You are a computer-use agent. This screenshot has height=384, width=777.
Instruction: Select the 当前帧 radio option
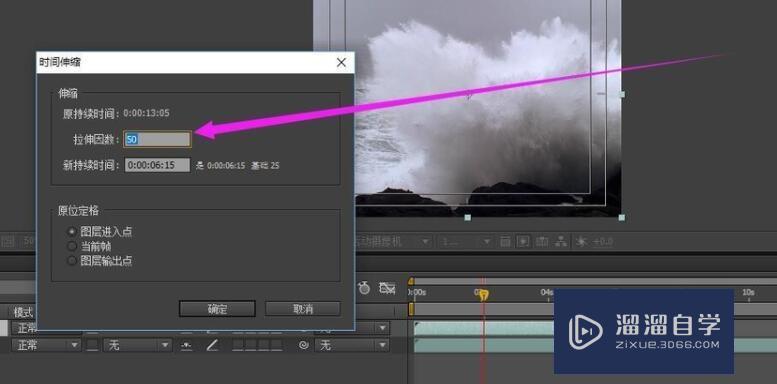pos(72,246)
